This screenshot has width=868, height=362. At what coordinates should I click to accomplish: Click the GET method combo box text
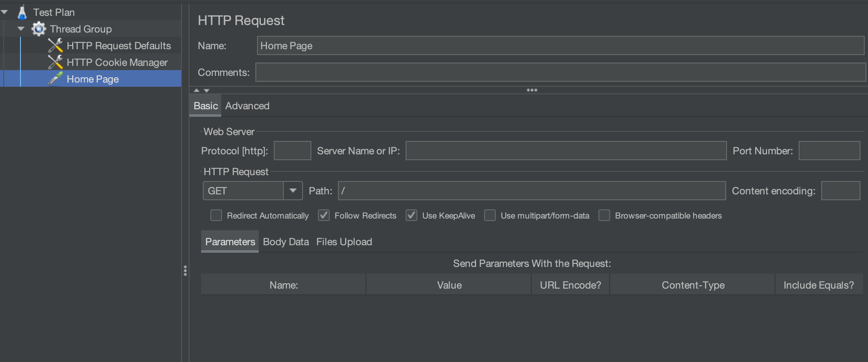[243, 191]
